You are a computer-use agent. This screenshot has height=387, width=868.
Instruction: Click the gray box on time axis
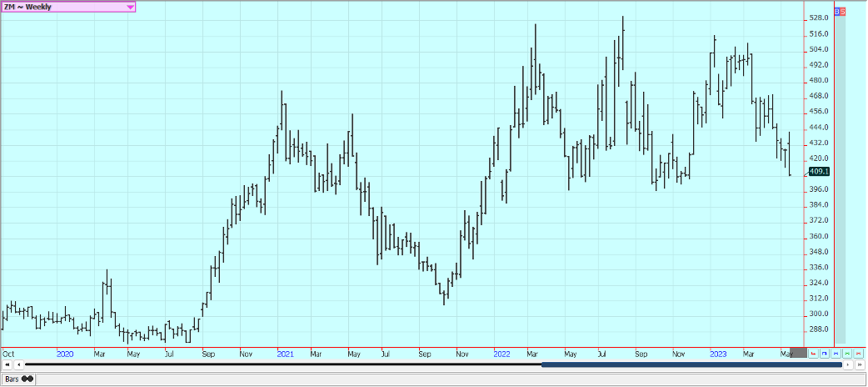(798, 353)
